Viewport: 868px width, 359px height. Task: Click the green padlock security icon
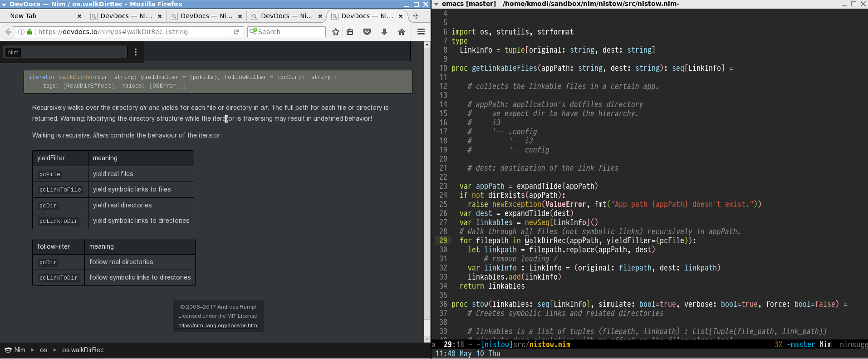tap(29, 32)
